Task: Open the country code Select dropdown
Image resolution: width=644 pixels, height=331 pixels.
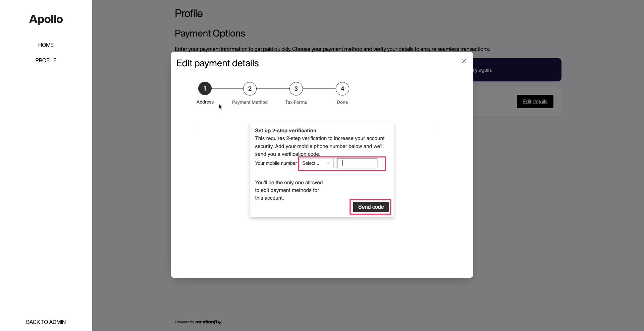Action: (316, 163)
